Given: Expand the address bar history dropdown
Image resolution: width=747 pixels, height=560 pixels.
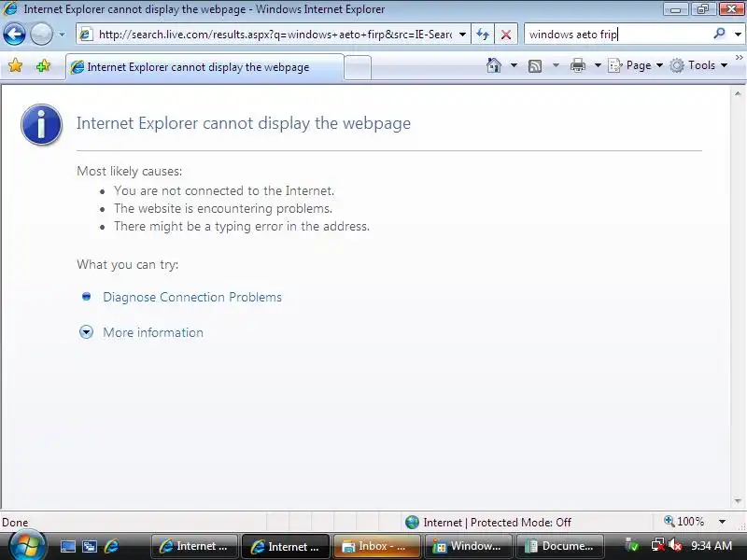Looking at the screenshot, I should 462,35.
